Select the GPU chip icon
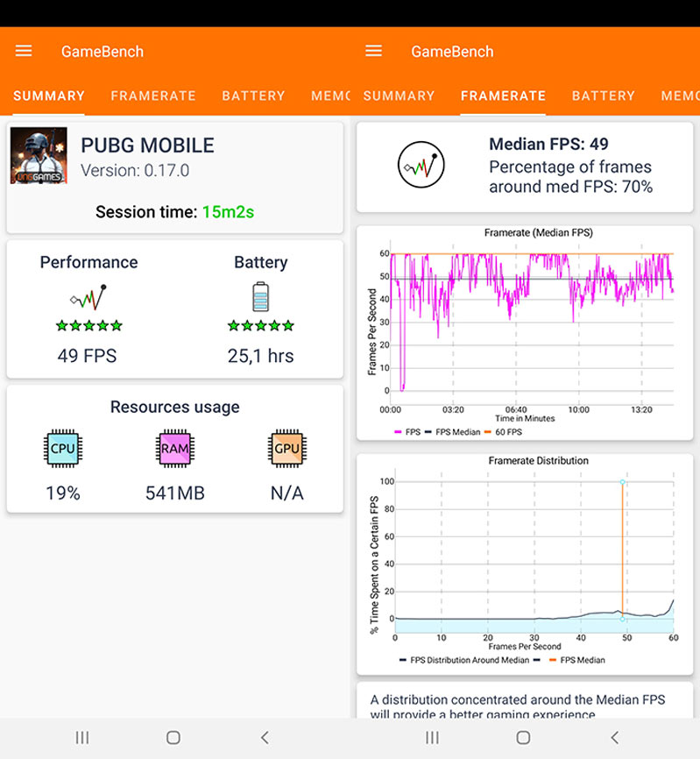The width and height of the screenshot is (700, 759). tap(286, 449)
